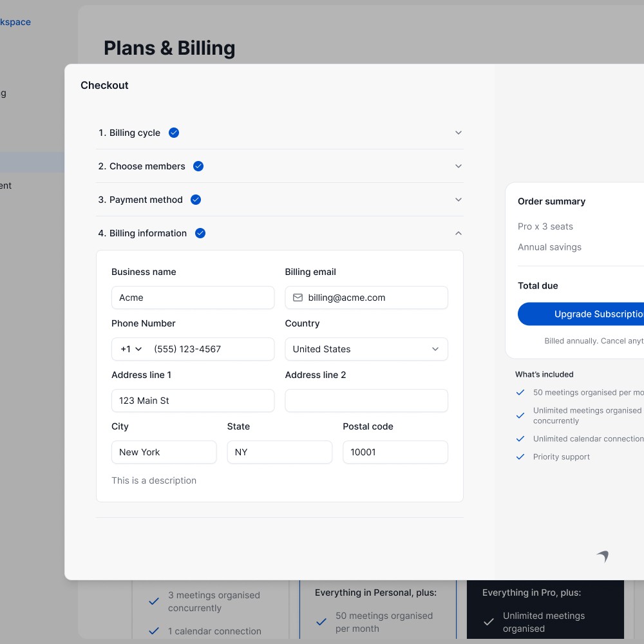Click 'This is a description' text
The image size is (644, 644).
tap(154, 480)
